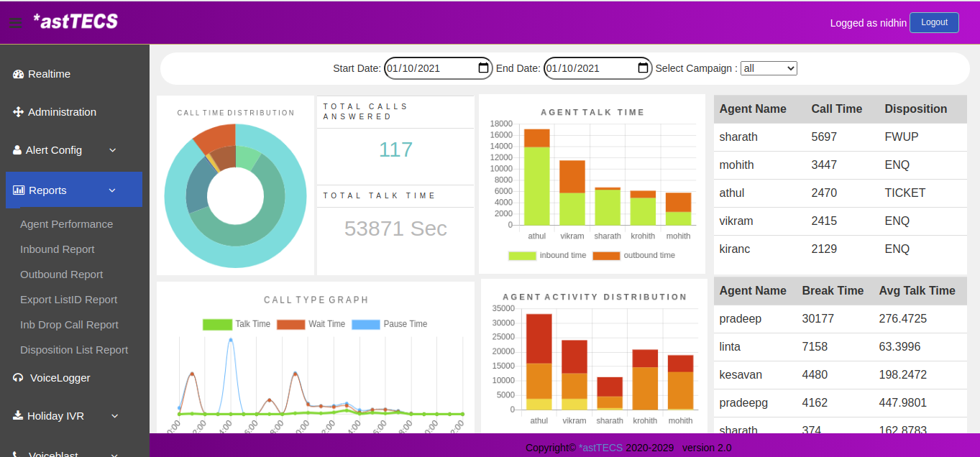Screen dimensions: 980x457
Task: Open the Select Campaign dropdown
Action: [x=769, y=68]
